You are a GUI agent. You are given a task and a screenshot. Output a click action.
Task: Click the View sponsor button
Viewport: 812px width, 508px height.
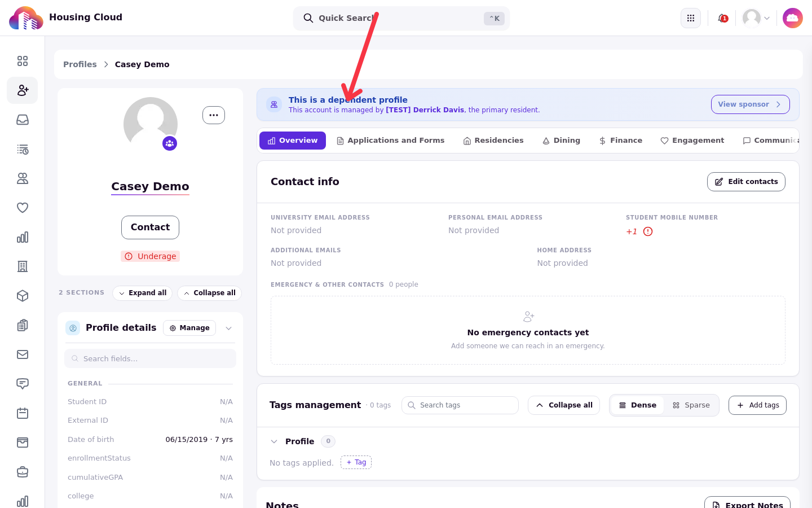tap(750, 104)
